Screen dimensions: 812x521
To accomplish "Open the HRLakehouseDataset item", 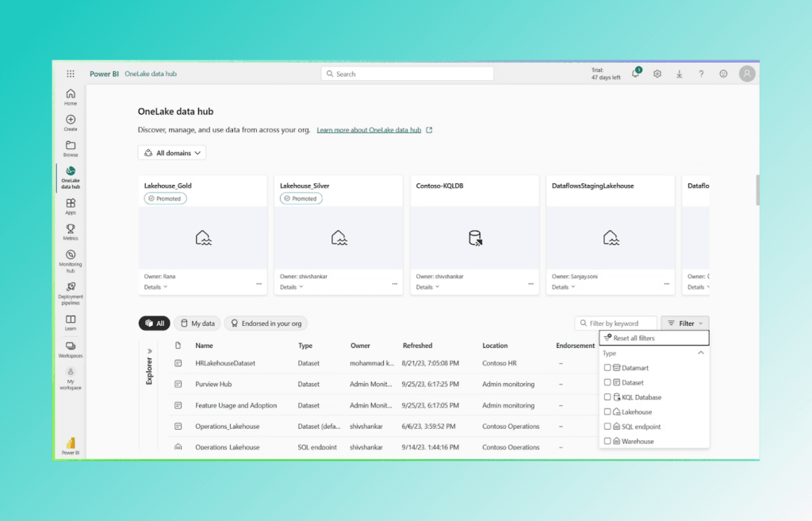I will (x=225, y=363).
